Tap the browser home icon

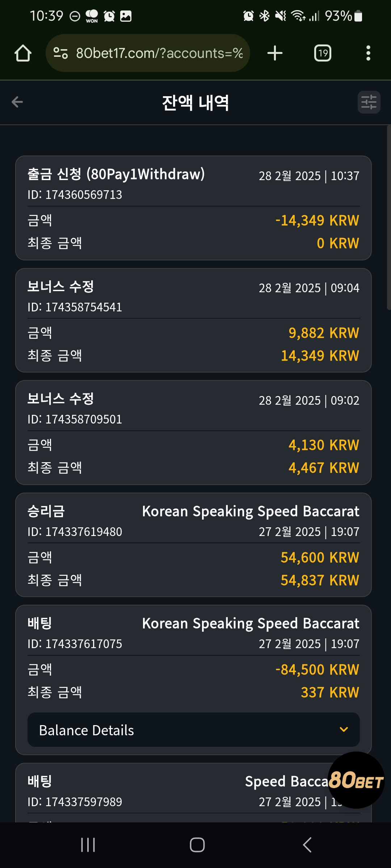click(x=23, y=53)
